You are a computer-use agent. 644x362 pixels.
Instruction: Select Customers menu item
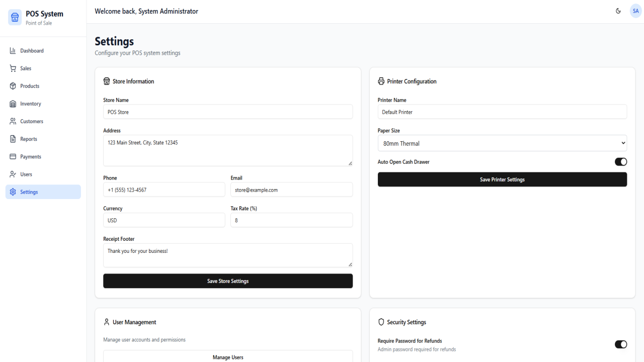click(43, 121)
